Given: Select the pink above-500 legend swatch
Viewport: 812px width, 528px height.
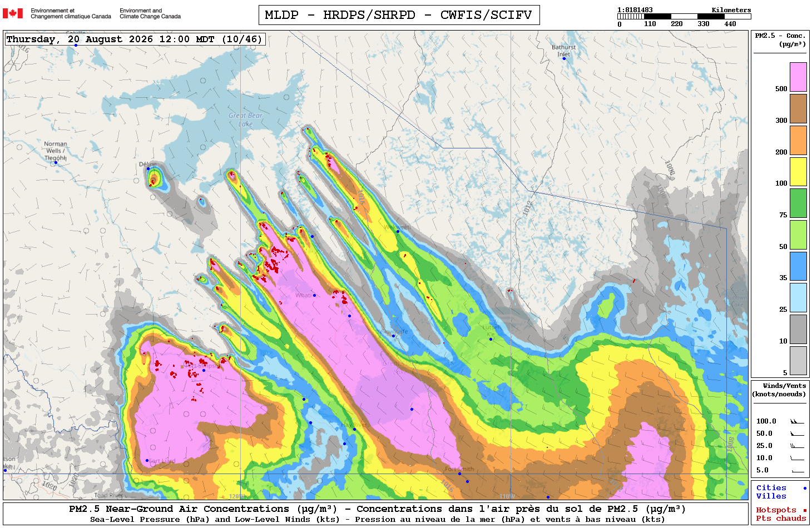Looking at the screenshot, I should (798, 77).
